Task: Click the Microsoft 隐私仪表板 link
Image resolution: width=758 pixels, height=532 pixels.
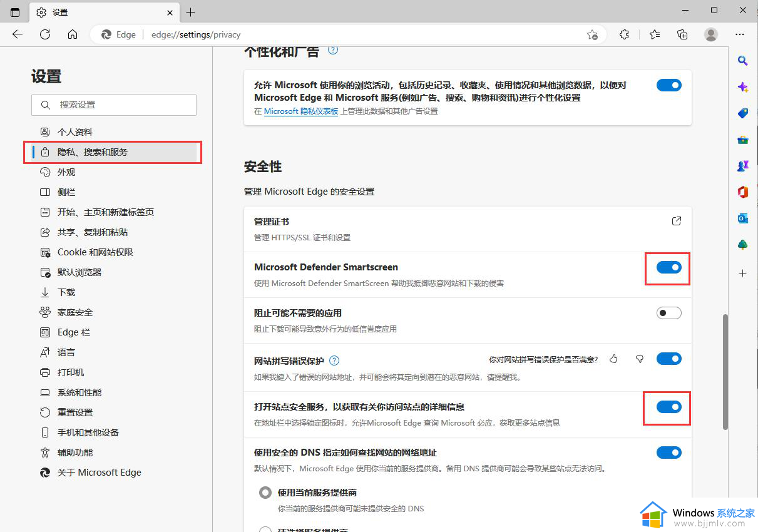Action: pyautogui.click(x=301, y=111)
